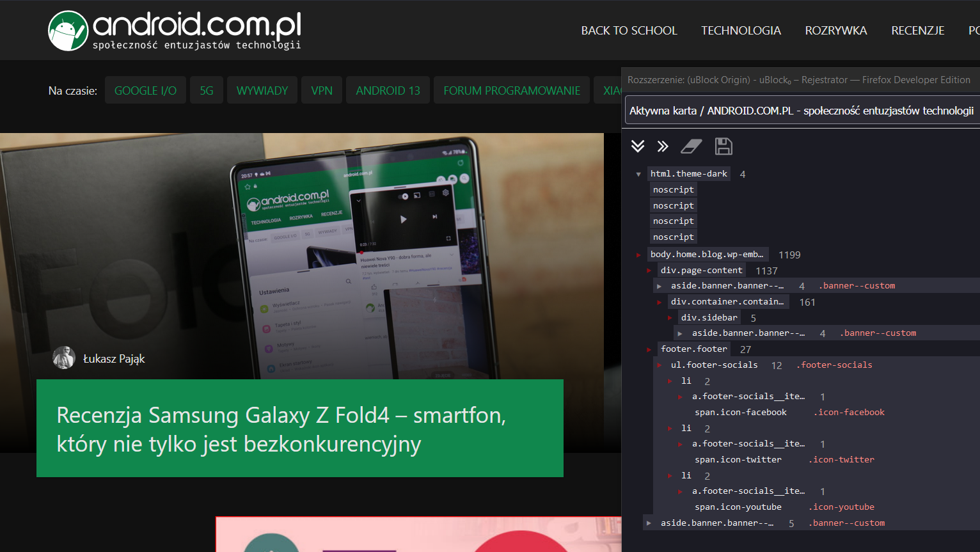The width and height of the screenshot is (980, 552).
Task: Expand the div.page-content node
Action: pos(648,269)
